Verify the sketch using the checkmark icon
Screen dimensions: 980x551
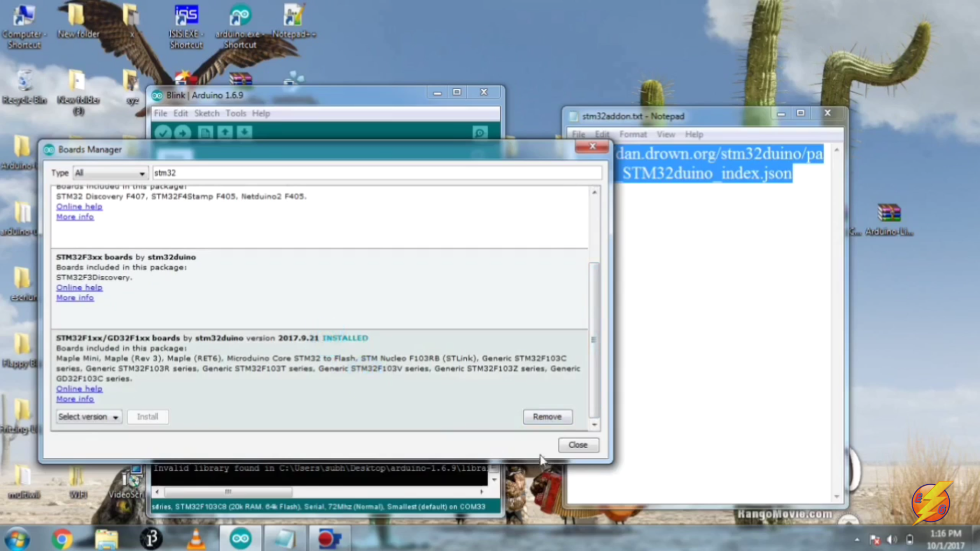[x=163, y=132]
